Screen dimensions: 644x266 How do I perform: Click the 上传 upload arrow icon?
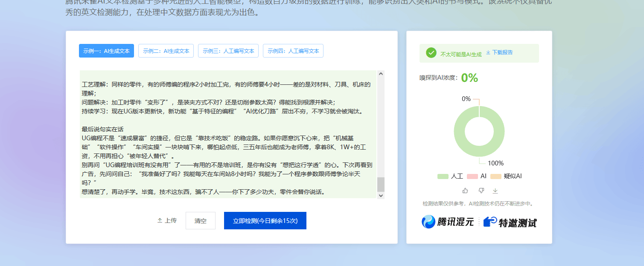(x=160, y=220)
